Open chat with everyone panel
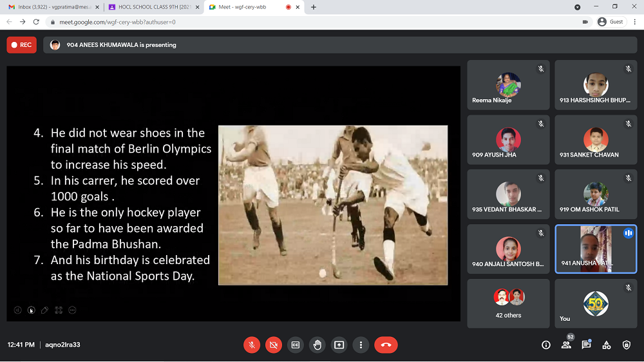 coord(586,345)
